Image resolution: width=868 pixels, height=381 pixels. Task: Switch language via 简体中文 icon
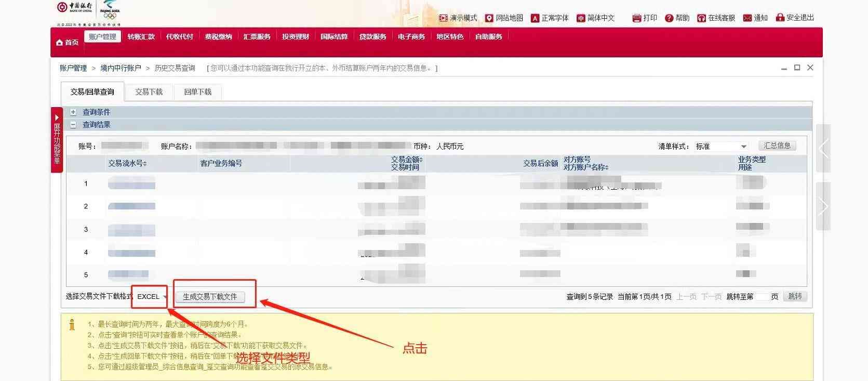point(581,18)
